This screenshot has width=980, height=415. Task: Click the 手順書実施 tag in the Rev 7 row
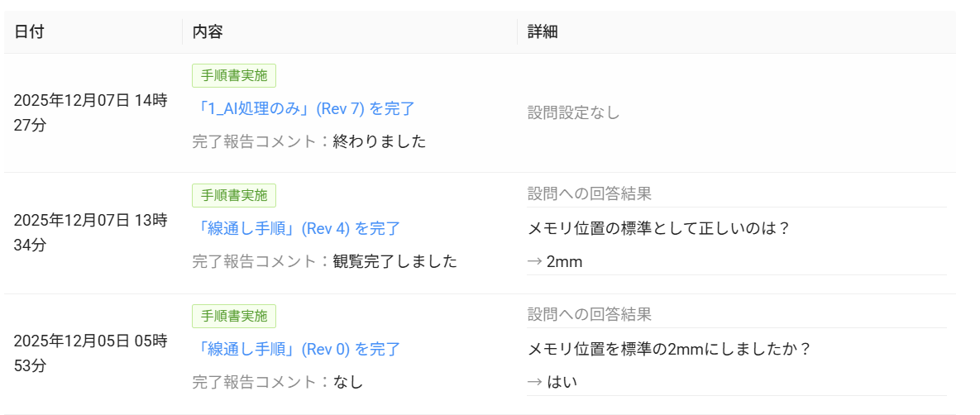click(x=234, y=76)
